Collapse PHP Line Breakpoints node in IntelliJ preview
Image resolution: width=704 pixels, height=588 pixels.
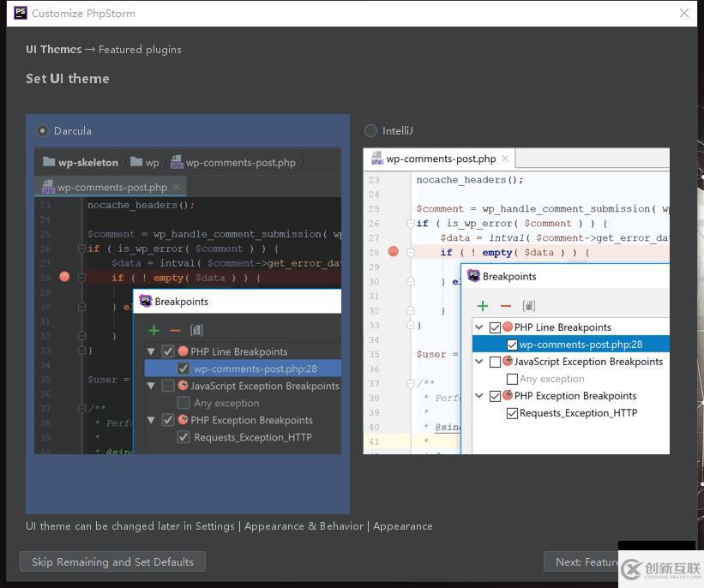click(480, 327)
